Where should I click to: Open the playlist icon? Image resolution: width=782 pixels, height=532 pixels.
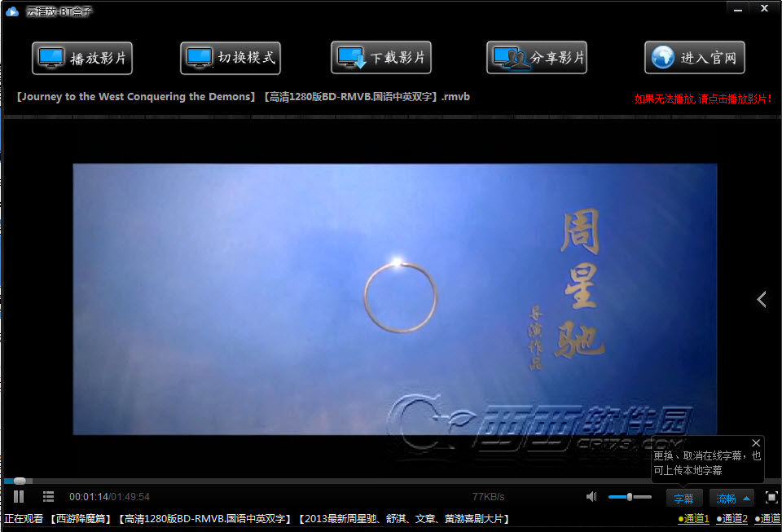48,497
